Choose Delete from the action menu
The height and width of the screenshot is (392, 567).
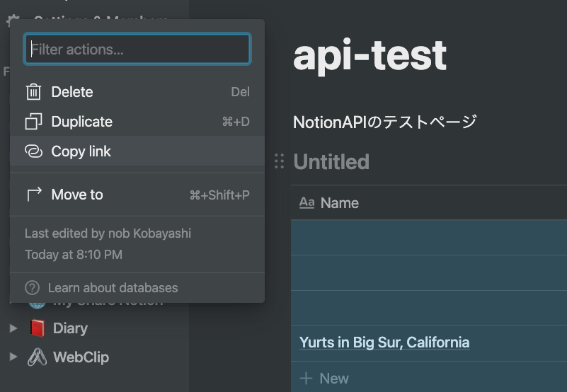(x=137, y=92)
